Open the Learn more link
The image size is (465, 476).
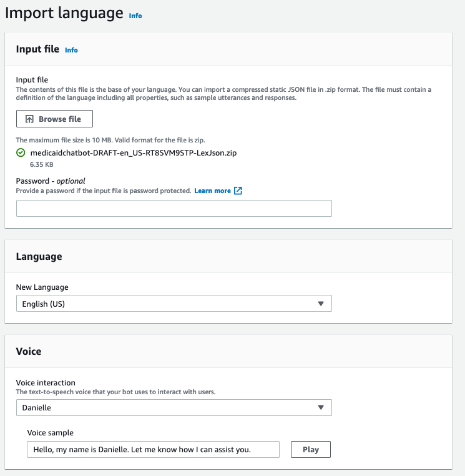click(212, 191)
